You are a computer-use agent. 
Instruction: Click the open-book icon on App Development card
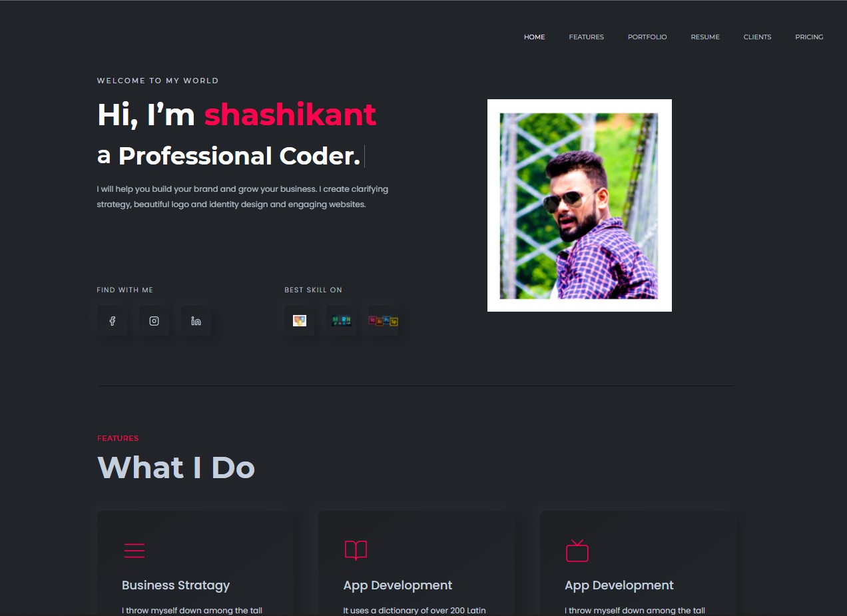tap(356, 550)
